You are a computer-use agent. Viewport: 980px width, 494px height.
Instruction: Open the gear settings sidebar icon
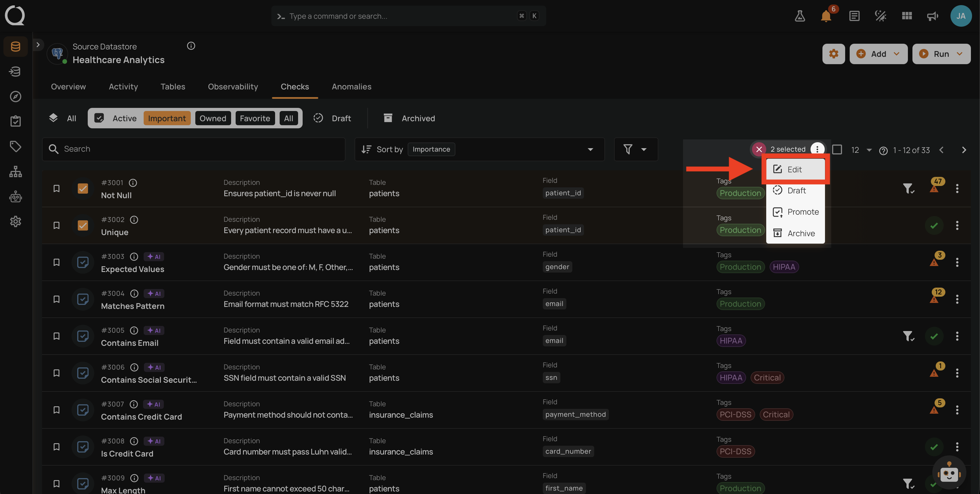(x=16, y=221)
